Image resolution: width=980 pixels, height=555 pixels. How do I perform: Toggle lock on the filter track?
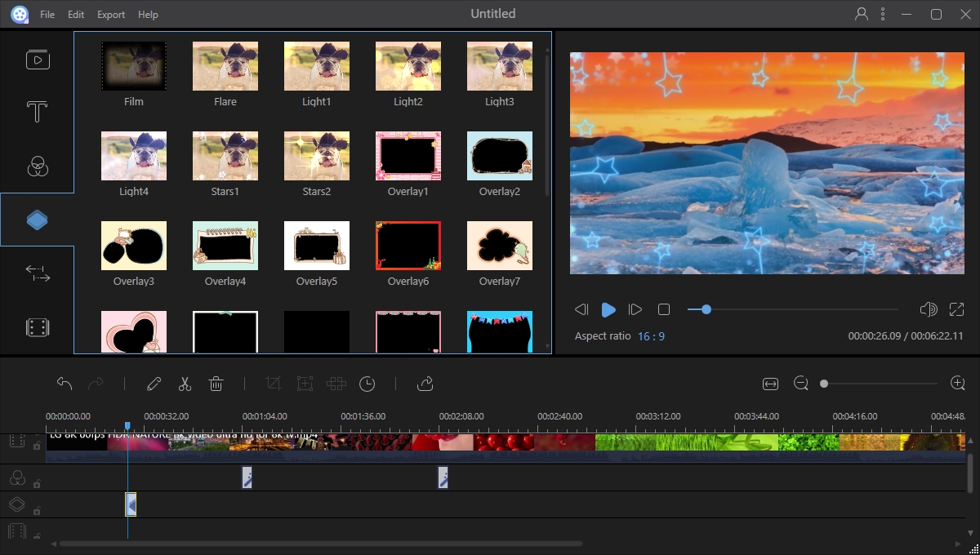(x=37, y=482)
